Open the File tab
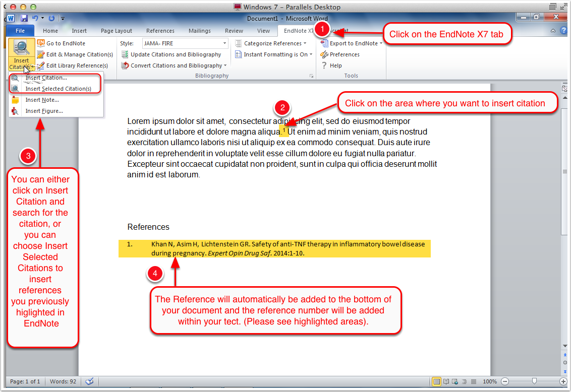The height and width of the screenshot is (392, 571). click(x=20, y=31)
